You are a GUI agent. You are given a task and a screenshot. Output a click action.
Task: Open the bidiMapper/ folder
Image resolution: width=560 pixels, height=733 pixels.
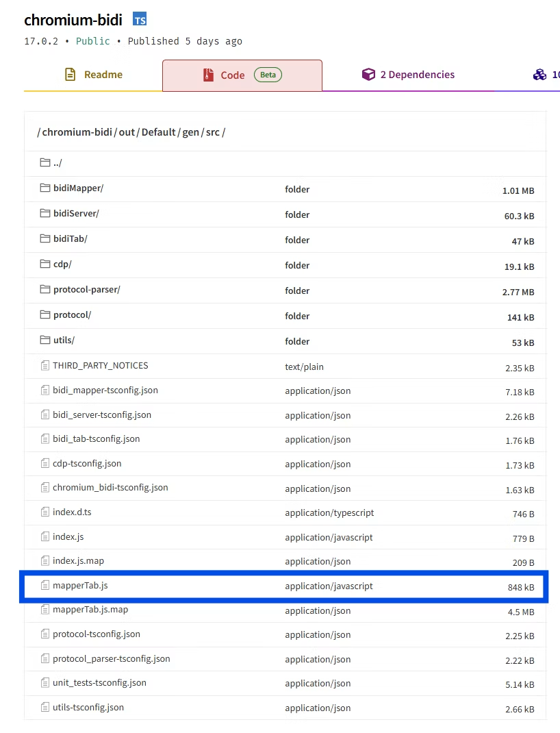pos(79,188)
